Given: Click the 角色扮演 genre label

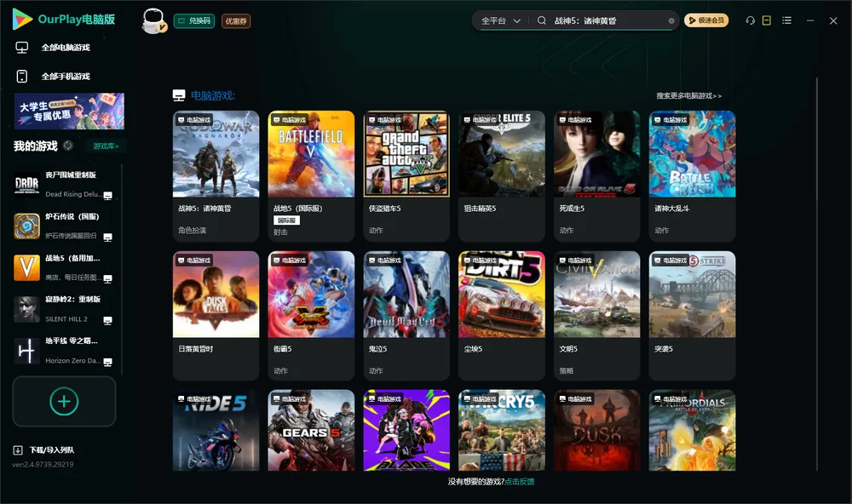Looking at the screenshot, I should [192, 230].
